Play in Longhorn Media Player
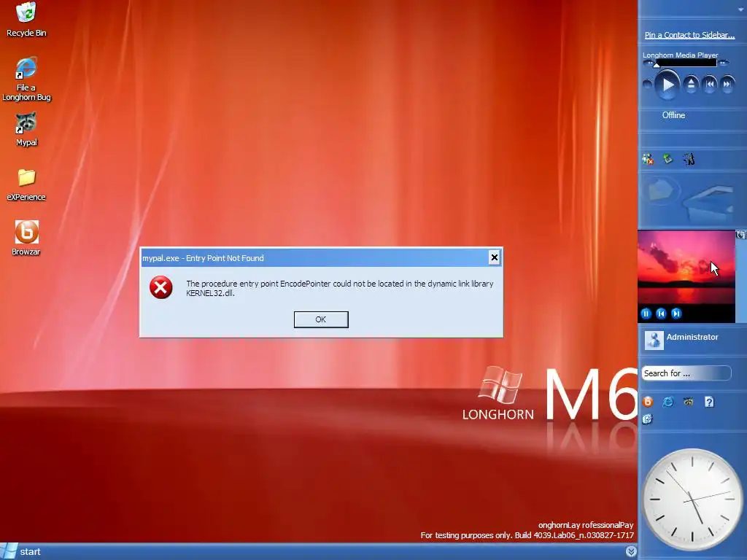747x560 pixels. pyautogui.click(x=667, y=85)
